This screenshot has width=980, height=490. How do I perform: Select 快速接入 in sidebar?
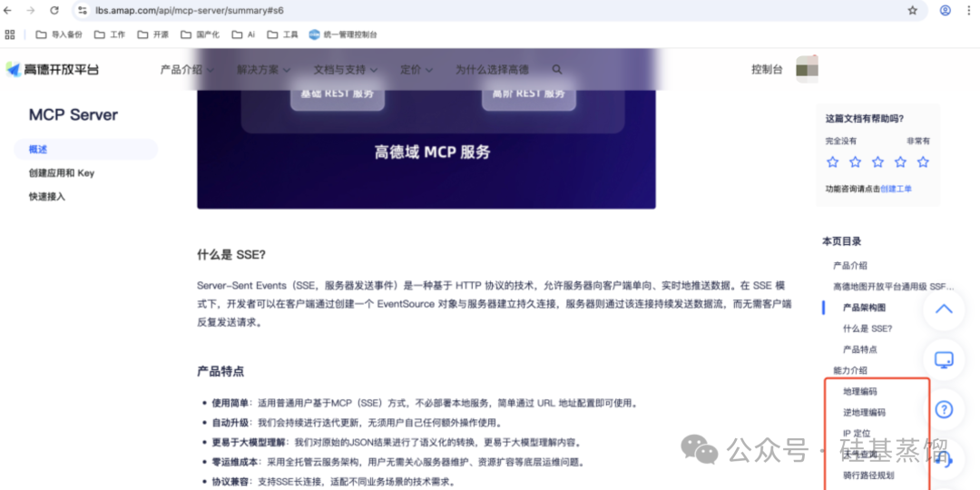(x=47, y=196)
